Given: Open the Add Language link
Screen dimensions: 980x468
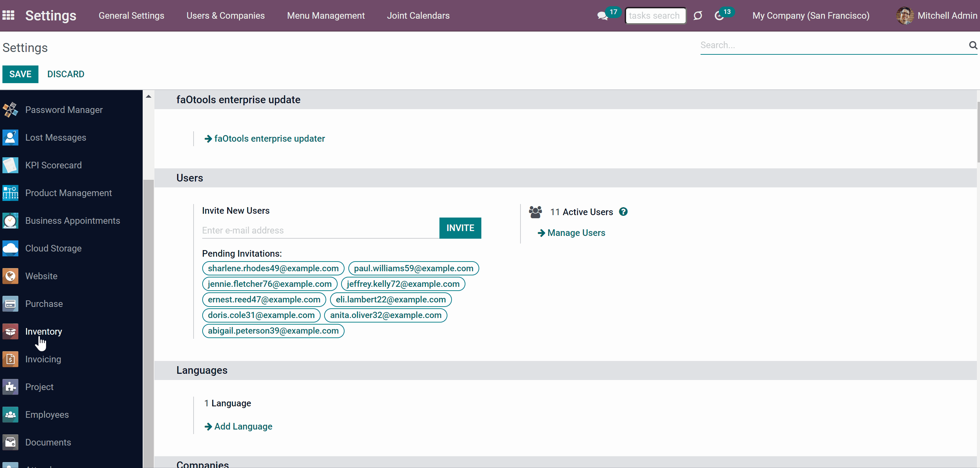Looking at the screenshot, I should [238, 426].
